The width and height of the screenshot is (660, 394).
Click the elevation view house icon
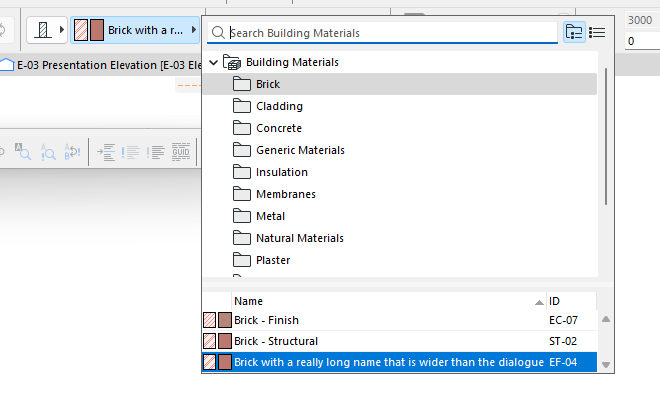tap(7, 65)
